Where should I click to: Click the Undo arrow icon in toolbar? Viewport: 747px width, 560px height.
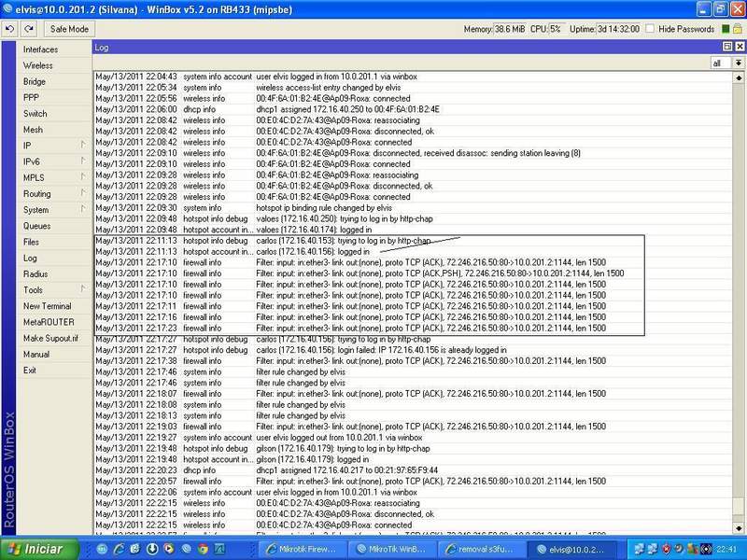[x=9, y=29]
